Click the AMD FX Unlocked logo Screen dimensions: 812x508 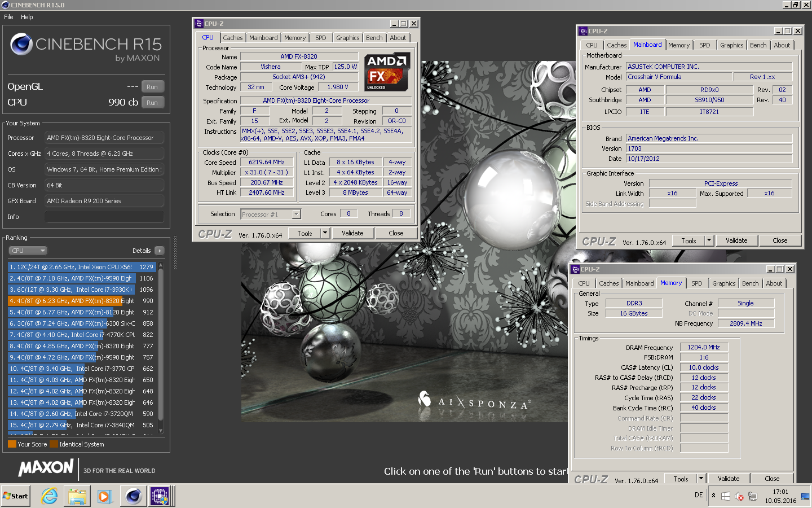click(x=386, y=72)
